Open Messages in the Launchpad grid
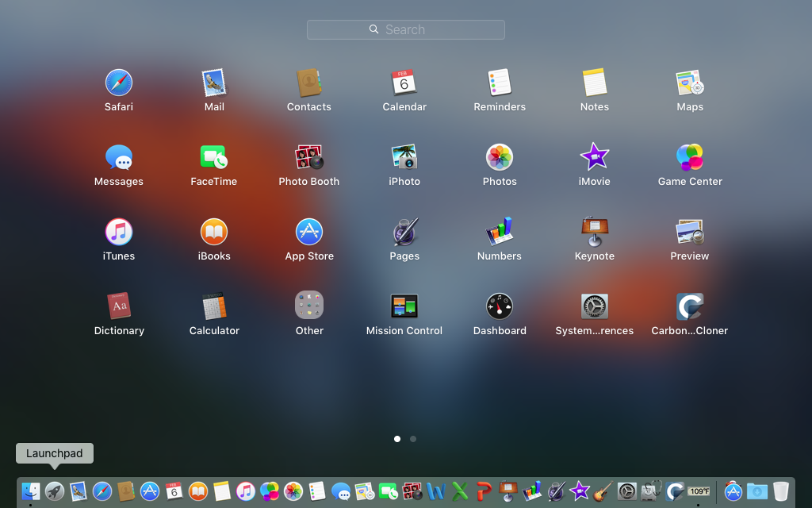The image size is (812, 508). (119, 158)
